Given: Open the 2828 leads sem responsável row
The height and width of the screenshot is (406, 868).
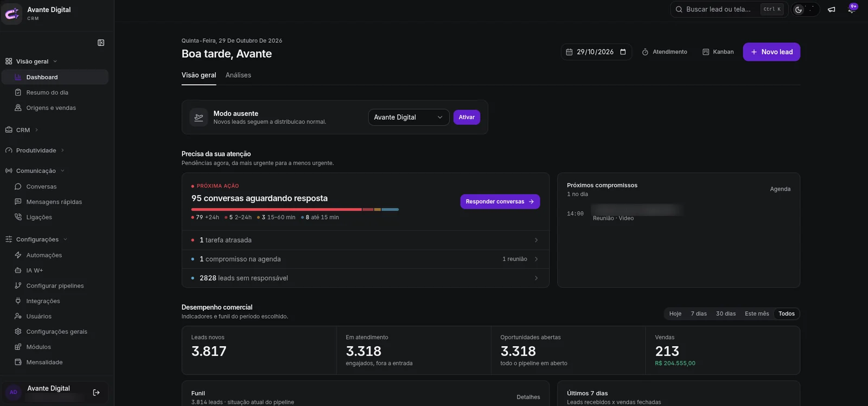Looking at the screenshot, I should [x=365, y=278].
